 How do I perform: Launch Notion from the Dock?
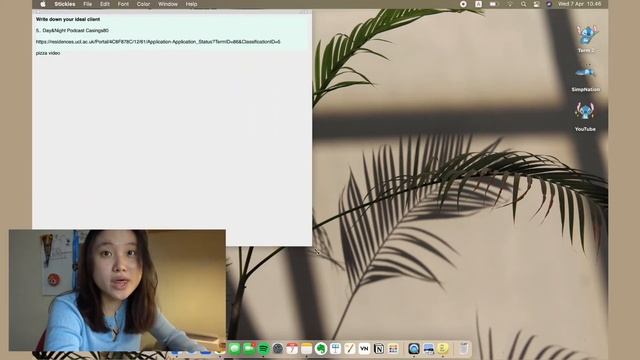[x=379, y=349]
